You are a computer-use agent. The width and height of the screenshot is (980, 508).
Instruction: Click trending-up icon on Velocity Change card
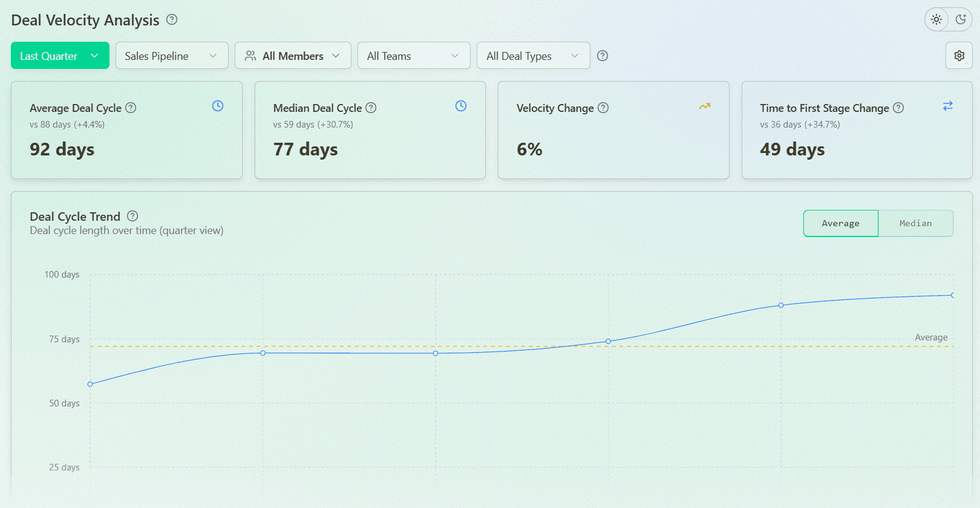tap(705, 106)
